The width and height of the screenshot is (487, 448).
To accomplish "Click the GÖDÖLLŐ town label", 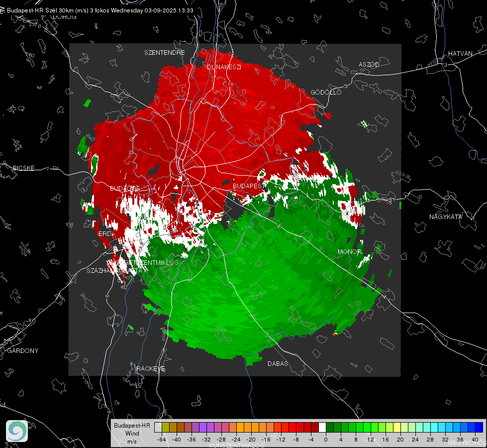I will 326,92.
